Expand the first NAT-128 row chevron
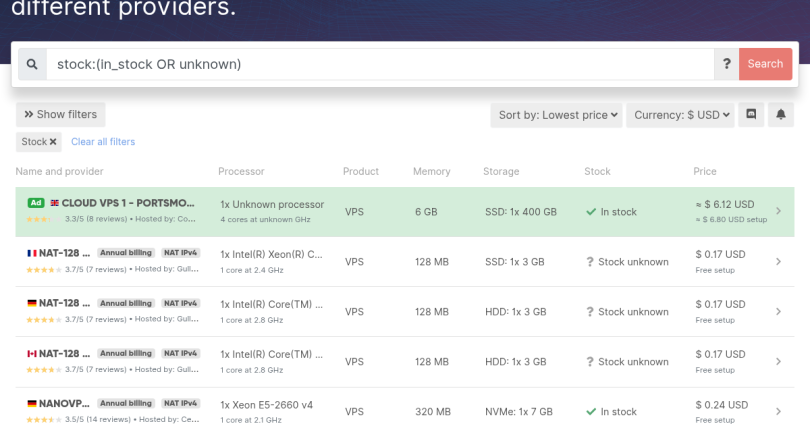810x424 pixels. [779, 262]
